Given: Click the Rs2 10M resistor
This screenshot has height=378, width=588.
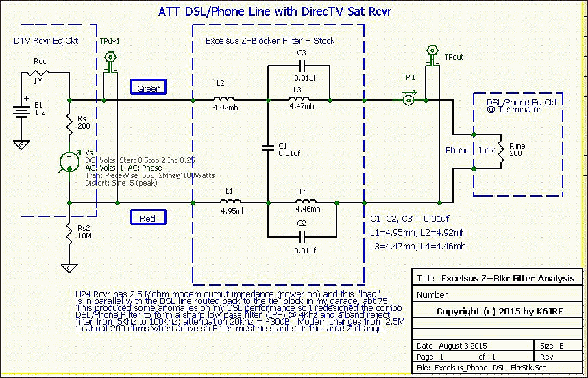Looking at the screenshot, I should tap(69, 236).
